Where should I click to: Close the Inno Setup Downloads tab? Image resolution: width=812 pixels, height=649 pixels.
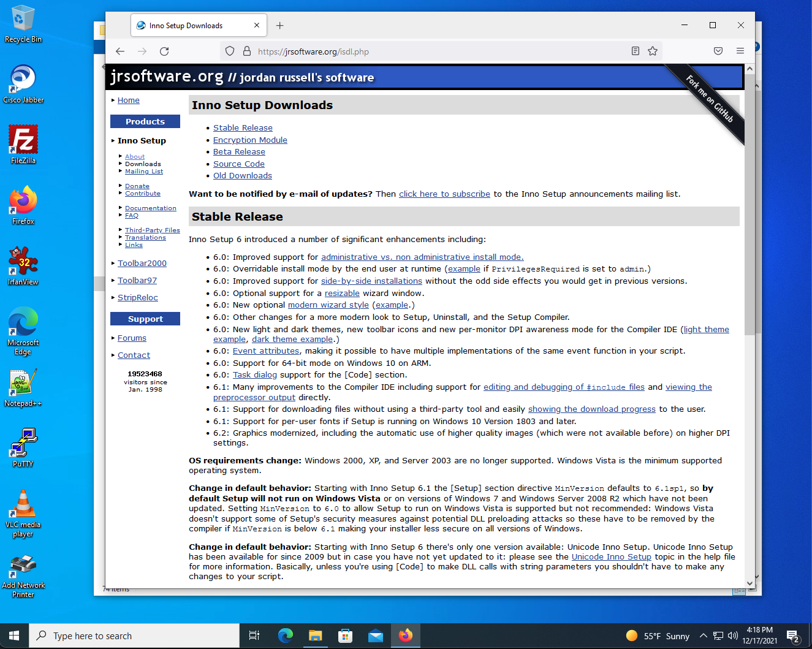tap(257, 26)
